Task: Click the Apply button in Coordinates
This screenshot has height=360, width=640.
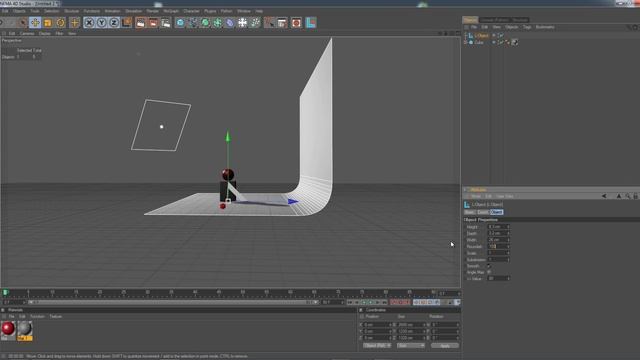Action: click(445, 346)
